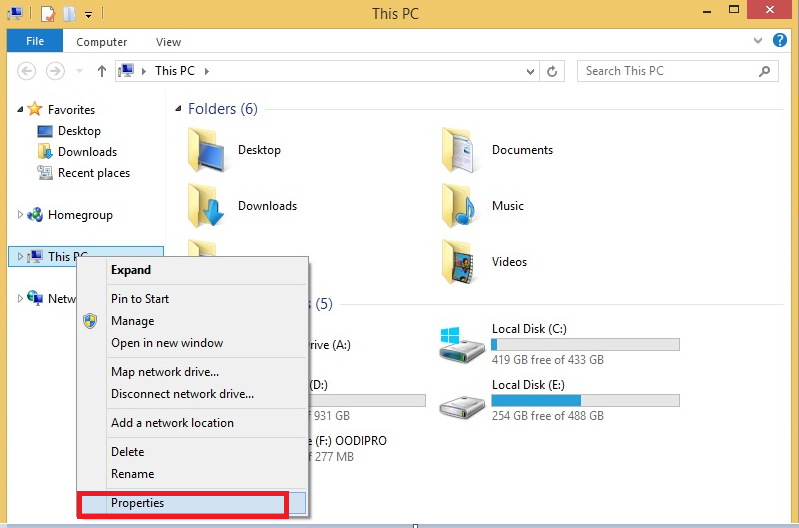Click This PC in address breadcrumb
The height and width of the screenshot is (528, 799).
point(175,71)
